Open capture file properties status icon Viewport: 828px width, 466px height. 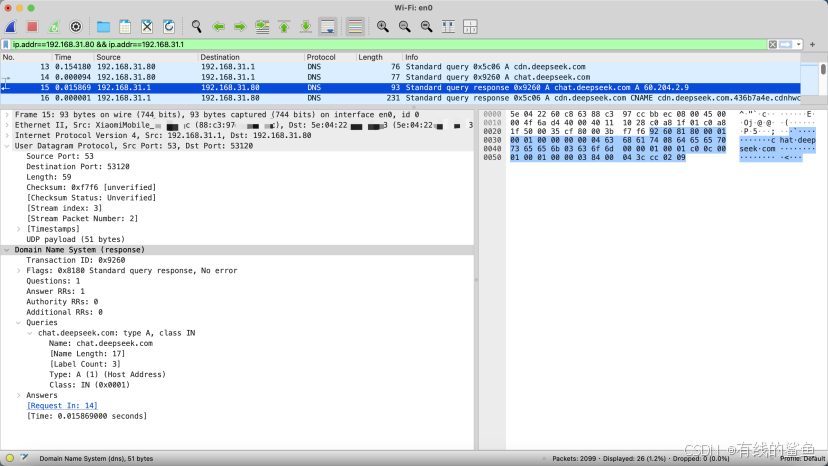pos(24,458)
